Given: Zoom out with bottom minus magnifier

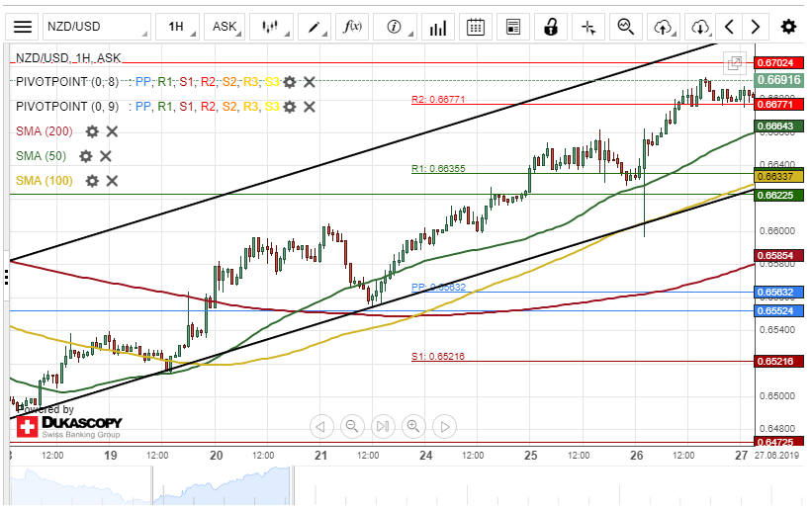Looking at the screenshot, I should (x=352, y=427).
